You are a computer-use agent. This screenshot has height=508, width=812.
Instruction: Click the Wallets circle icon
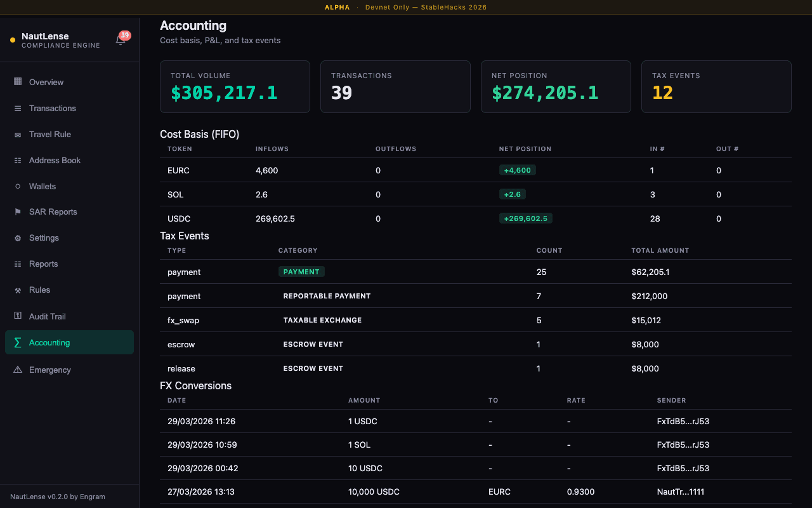18,187
